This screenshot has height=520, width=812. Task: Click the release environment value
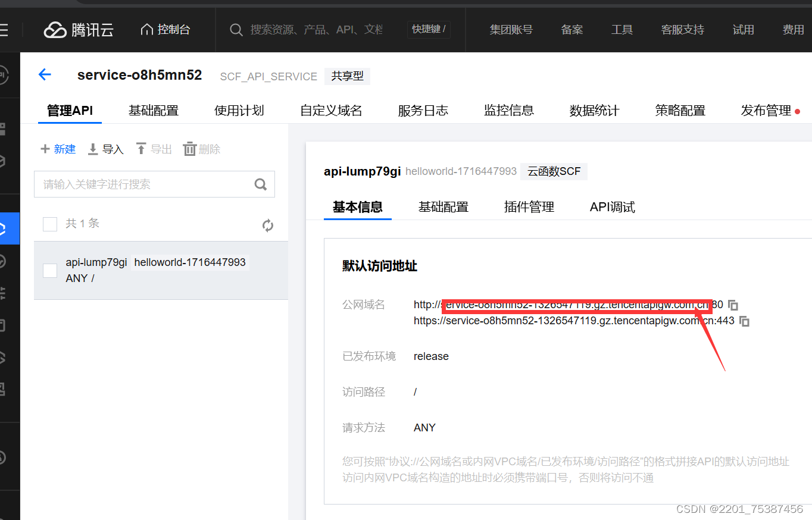pyautogui.click(x=431, y=356)
